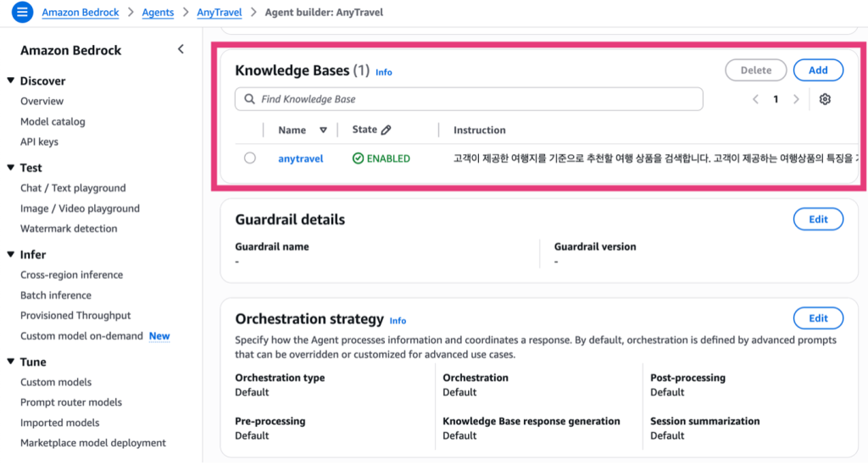Image resolution: width=868 pixels, height=465 pixels.
Task: Open Model catalog in sidebar
Action: [x=53, y=122]
